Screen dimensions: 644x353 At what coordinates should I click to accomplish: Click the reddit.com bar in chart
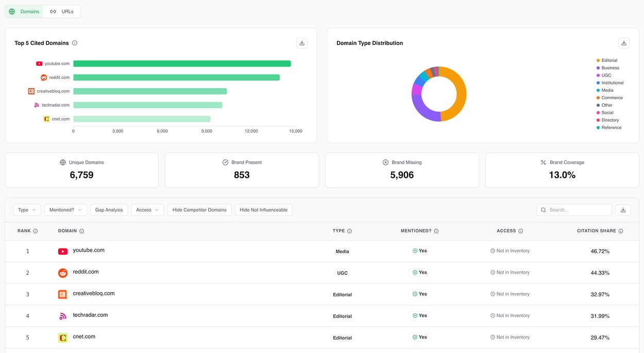[x=176, y=77]
